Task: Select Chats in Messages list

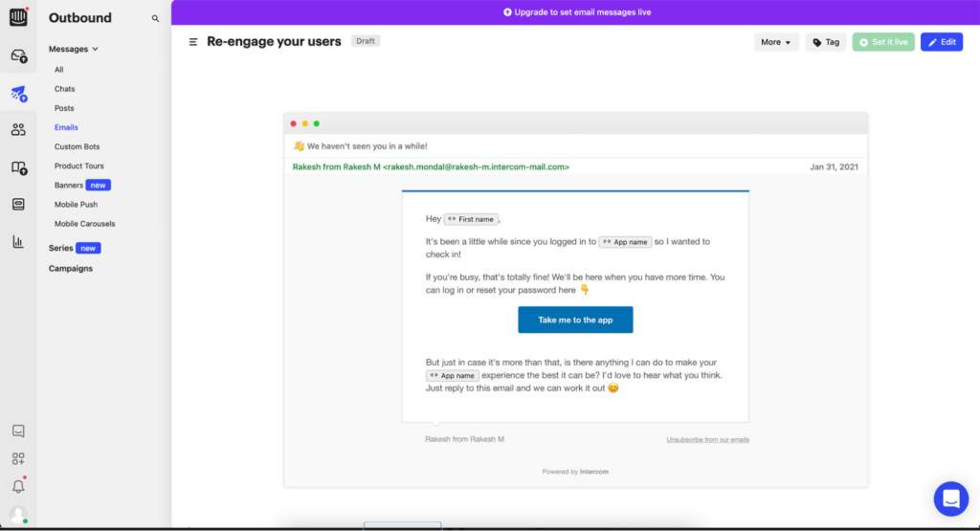Action: 64,89
